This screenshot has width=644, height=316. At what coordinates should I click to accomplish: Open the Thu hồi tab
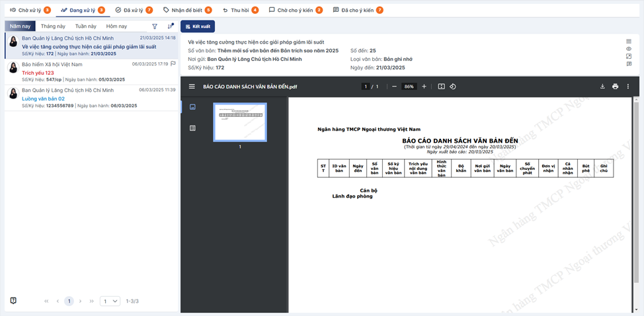coord(241,10)
